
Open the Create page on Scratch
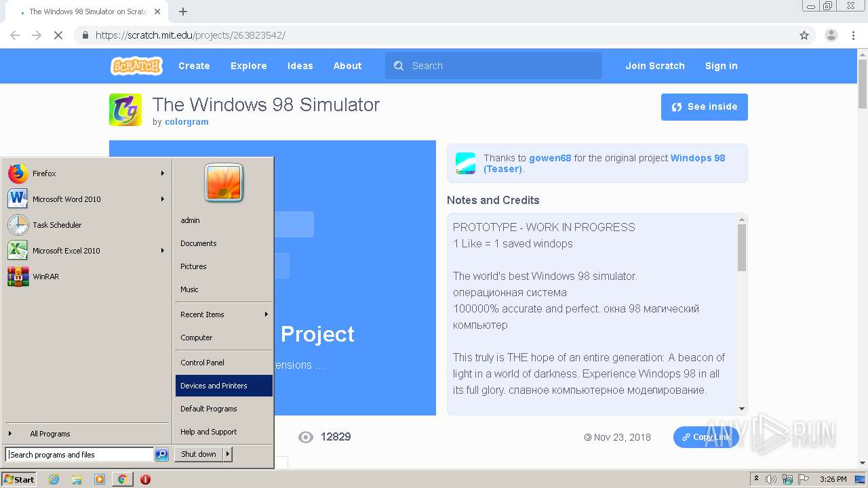194,66
